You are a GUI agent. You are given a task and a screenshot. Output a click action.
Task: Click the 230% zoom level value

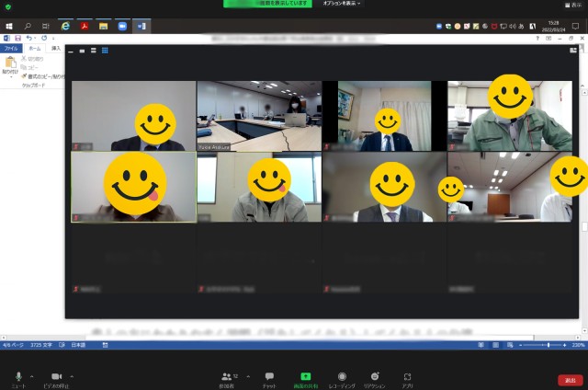tap(578, 345)
